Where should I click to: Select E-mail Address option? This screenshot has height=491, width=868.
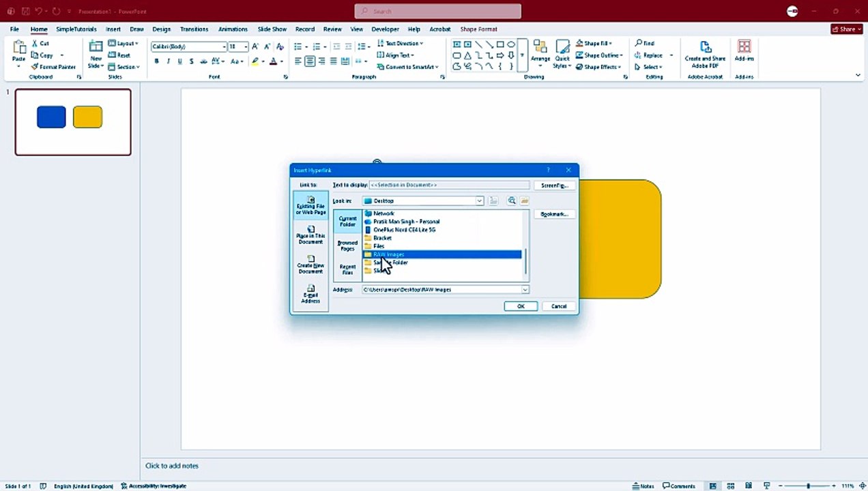tap(310, 294)
